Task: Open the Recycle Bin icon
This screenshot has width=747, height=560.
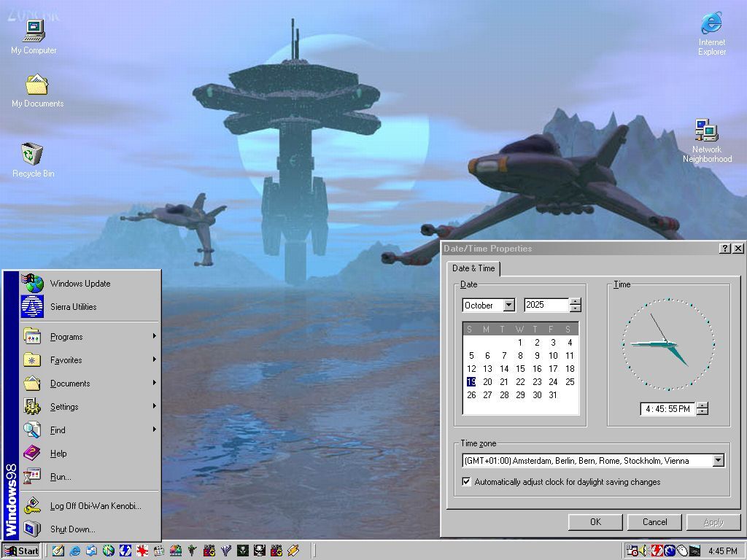Action: (x=32, y=155)
